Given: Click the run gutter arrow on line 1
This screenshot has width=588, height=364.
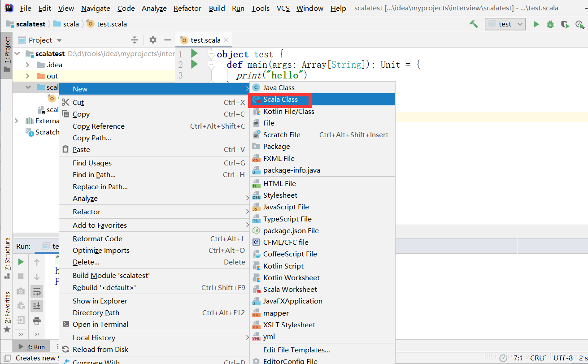Looking at the screenshot, I should (x=194, y=53).
